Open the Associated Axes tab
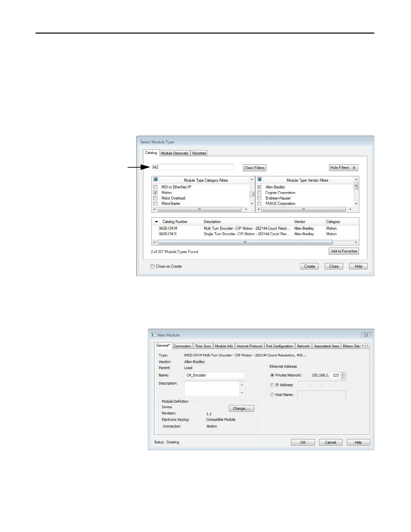Viewport: 411px width, 532px height. point(326,346)
